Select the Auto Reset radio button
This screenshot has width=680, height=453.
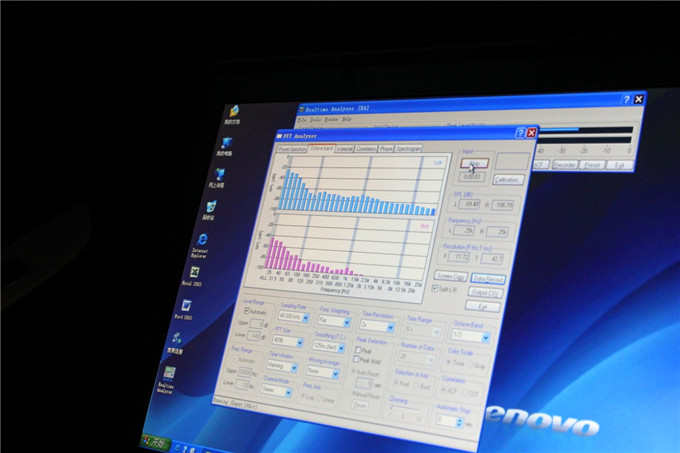click(354, 372)
